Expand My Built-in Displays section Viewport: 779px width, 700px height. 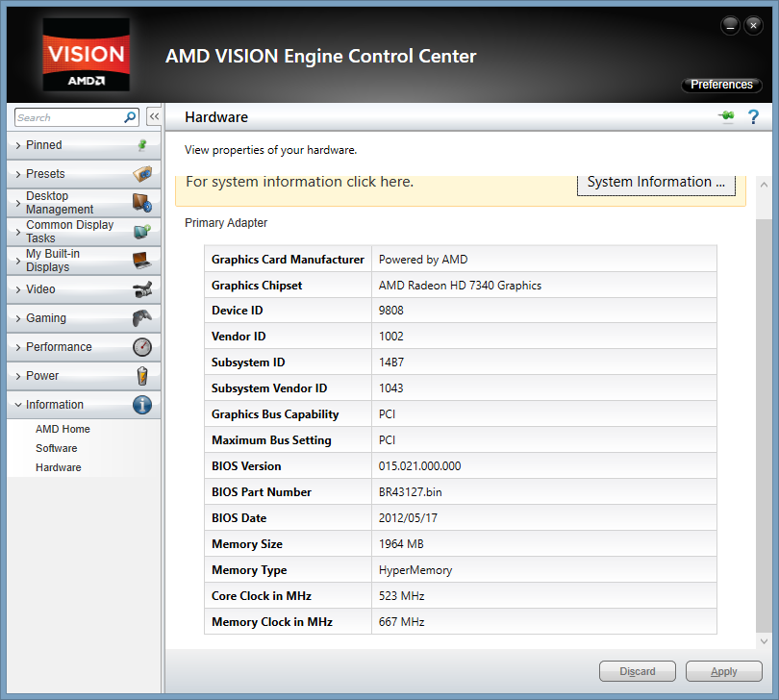84,261
